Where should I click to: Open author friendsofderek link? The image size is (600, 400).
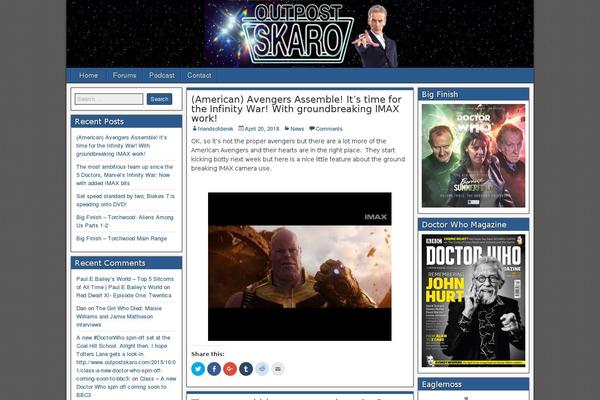click(215, 129)
